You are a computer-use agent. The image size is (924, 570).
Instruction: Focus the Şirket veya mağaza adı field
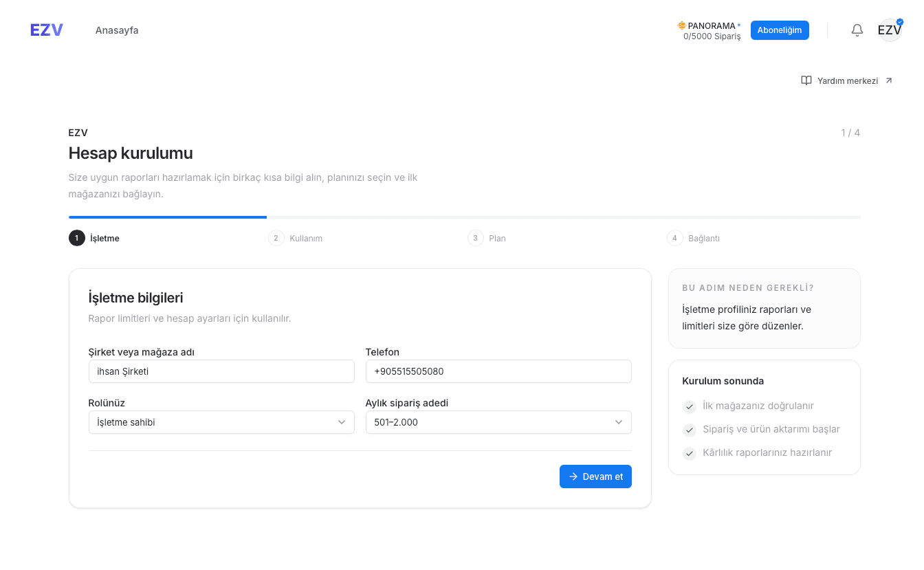221,371
